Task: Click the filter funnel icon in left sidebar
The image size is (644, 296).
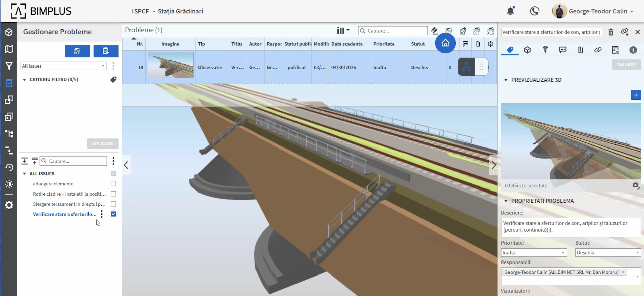Action: [9, 66]
